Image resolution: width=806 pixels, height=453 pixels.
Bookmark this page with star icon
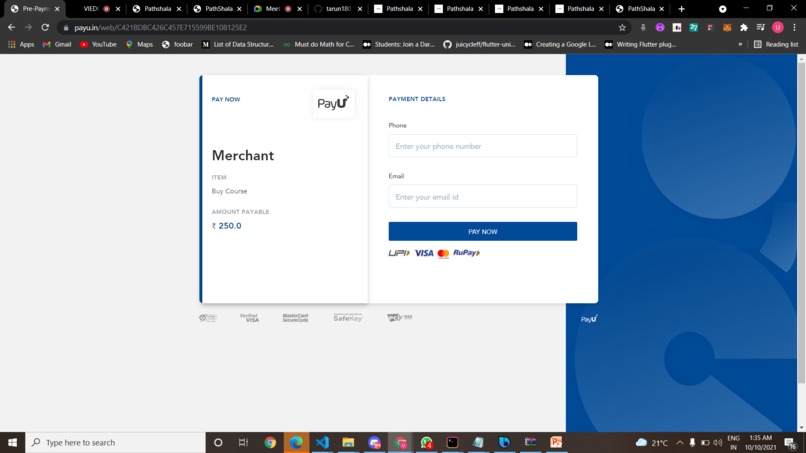(622, 27)
